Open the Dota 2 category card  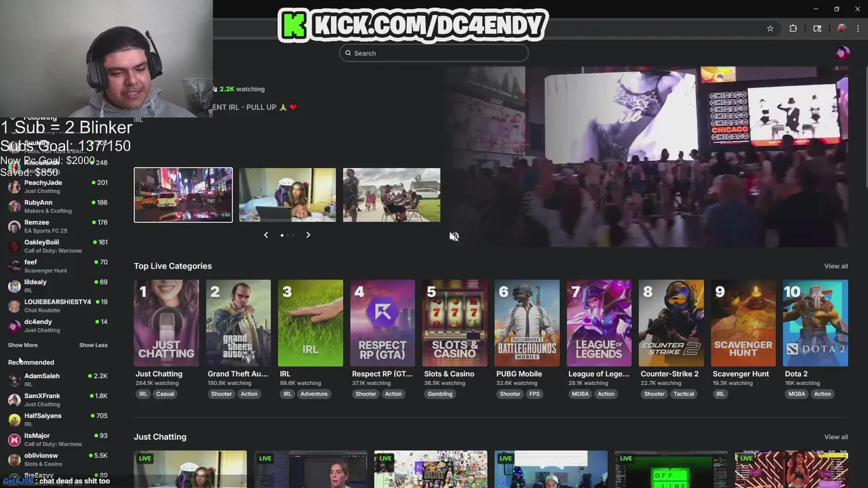tap(816, 323)
